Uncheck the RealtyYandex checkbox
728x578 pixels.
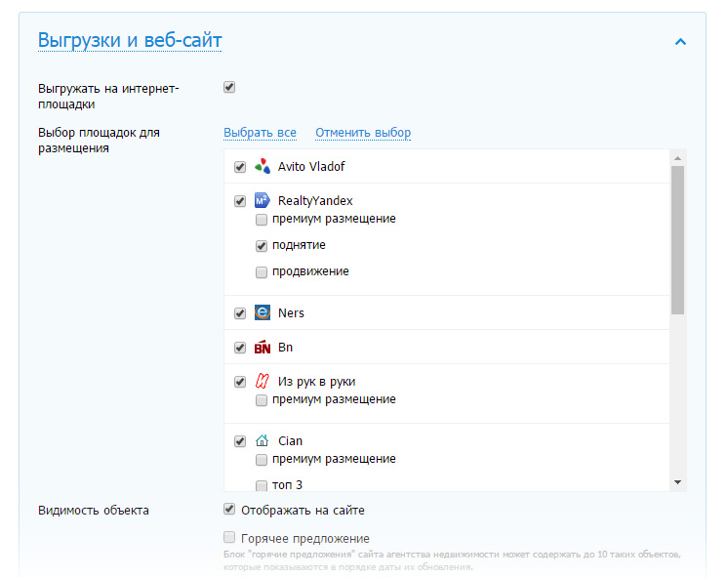(x=240, y=201)
